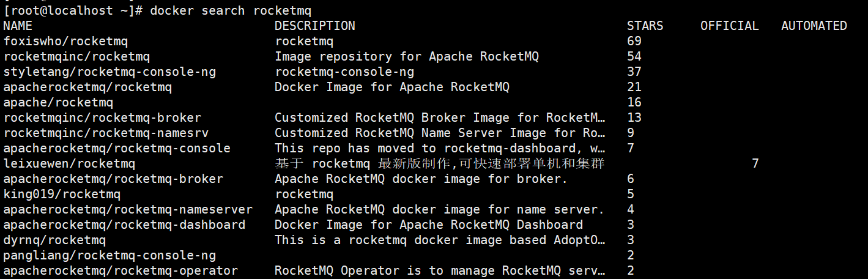
Task: Select rocketmqinc/rocketmq-namesrv image name
Action: point(106,133)
